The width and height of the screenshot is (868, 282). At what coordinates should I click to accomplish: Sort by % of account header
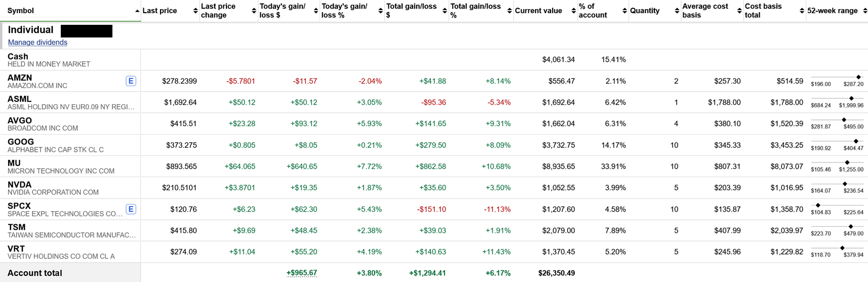click(593, 11)
